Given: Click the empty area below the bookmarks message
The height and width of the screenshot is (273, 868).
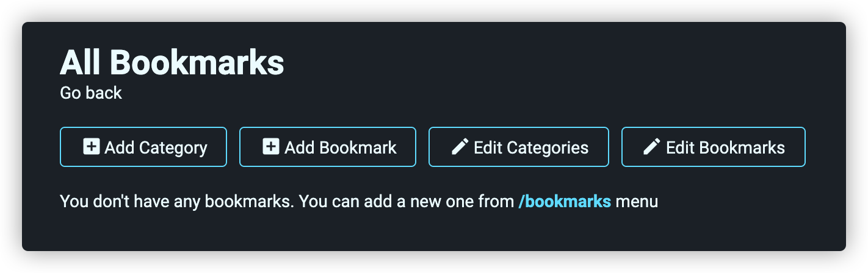Looking at the screenshot, I should point(433,232).
